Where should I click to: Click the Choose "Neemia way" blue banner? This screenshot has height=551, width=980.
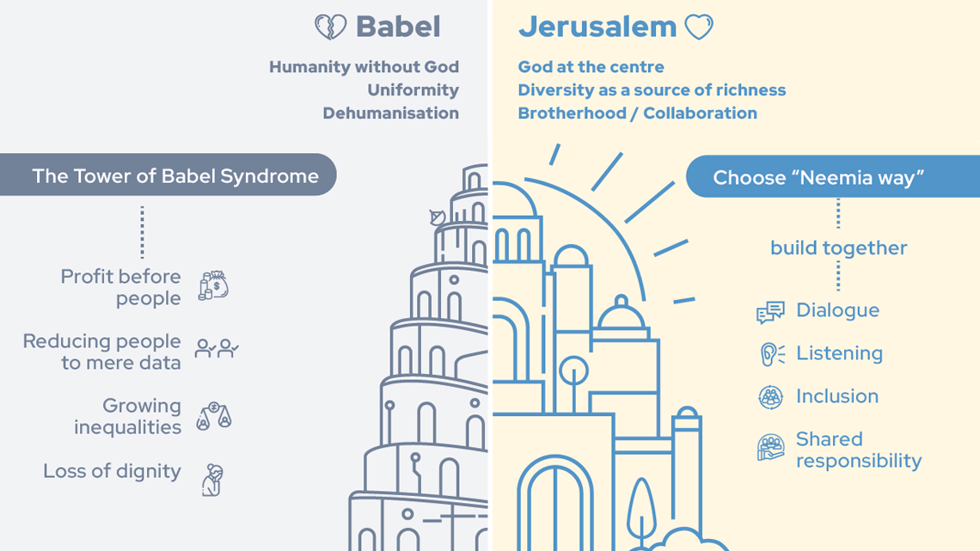[x=832, y=177]
